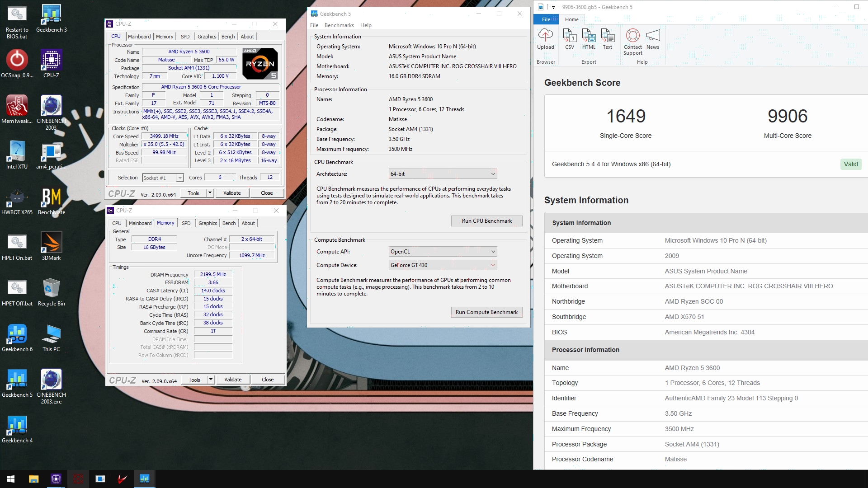Switch to Mainboard tab in top CPU-Z
The image size is (868, 488).
(x=139, y=37)
